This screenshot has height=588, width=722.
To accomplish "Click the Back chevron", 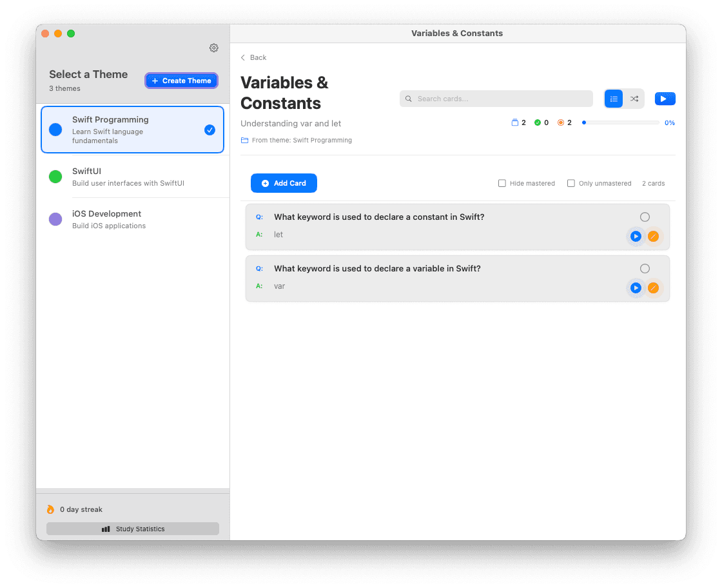I will click(x=243, y=57).
